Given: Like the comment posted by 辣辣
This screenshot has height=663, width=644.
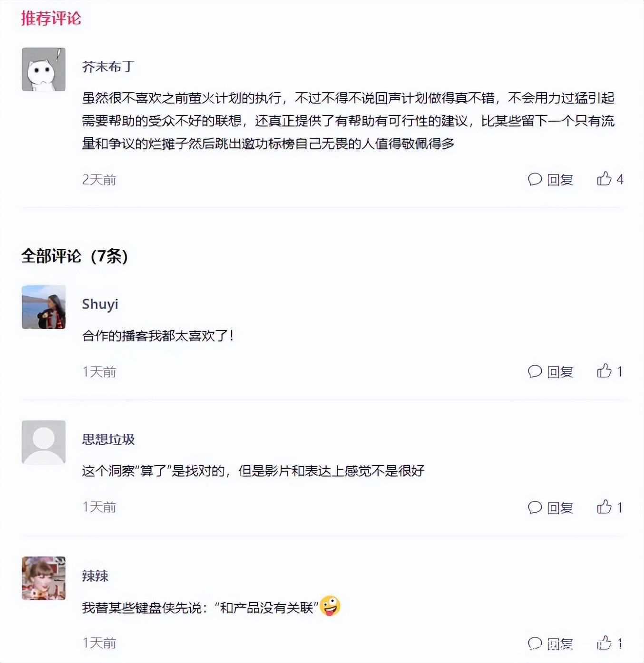Looking at the screenshot, I should click(604, 643).
